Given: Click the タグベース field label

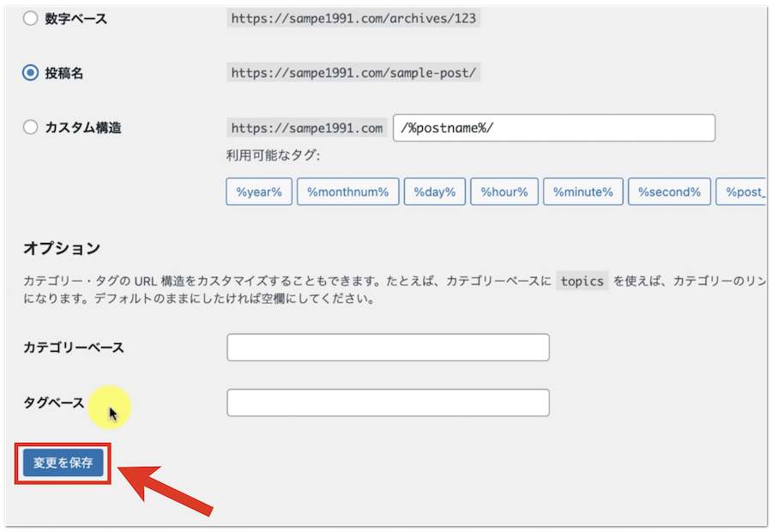Looking at the screenshot, I should point(54,403).
